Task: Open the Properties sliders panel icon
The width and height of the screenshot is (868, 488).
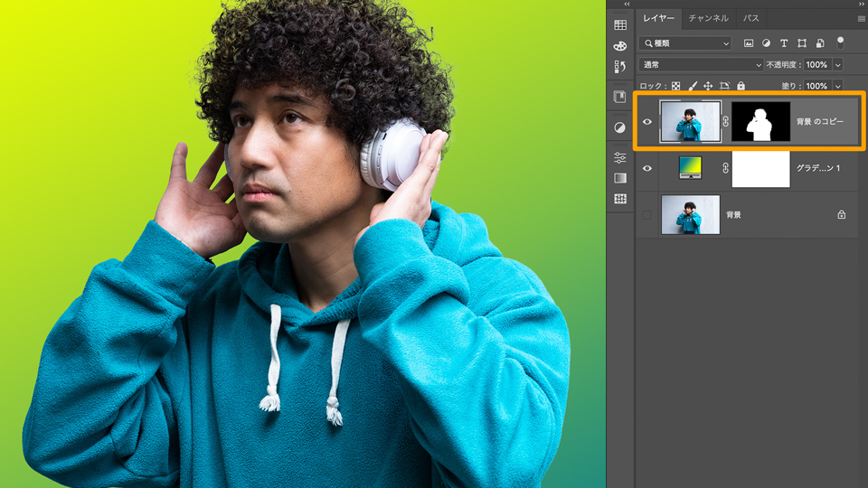Action: pyautogui.click(x=620, y=157)
